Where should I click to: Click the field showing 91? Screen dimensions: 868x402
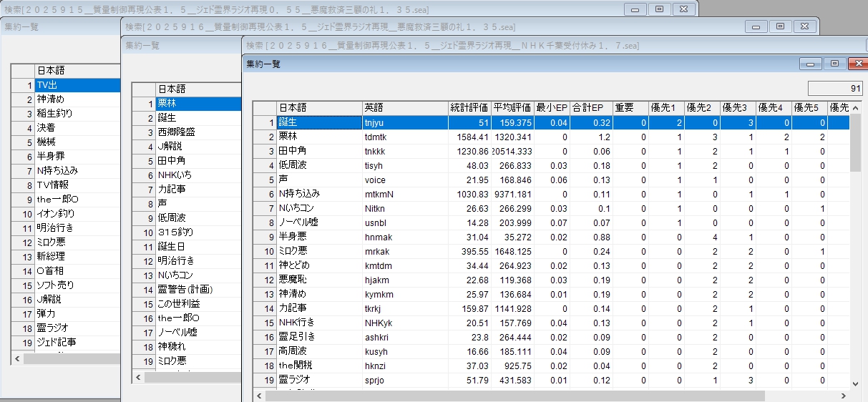click(834, 88)
